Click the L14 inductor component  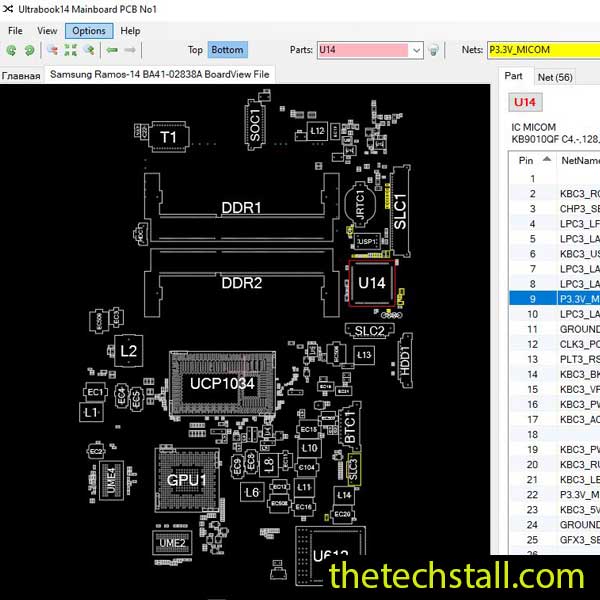click(x=344, y=495)
